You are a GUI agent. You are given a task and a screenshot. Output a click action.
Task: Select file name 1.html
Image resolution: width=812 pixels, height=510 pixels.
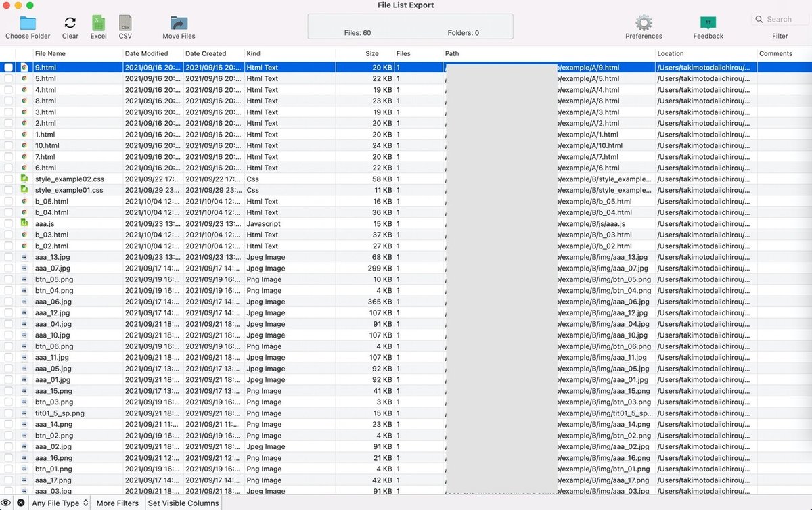(45, 134)
